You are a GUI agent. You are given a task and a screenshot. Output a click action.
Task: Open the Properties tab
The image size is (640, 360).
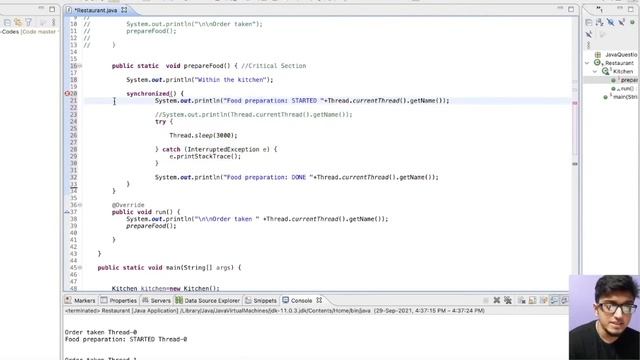(x=119, y=300)
